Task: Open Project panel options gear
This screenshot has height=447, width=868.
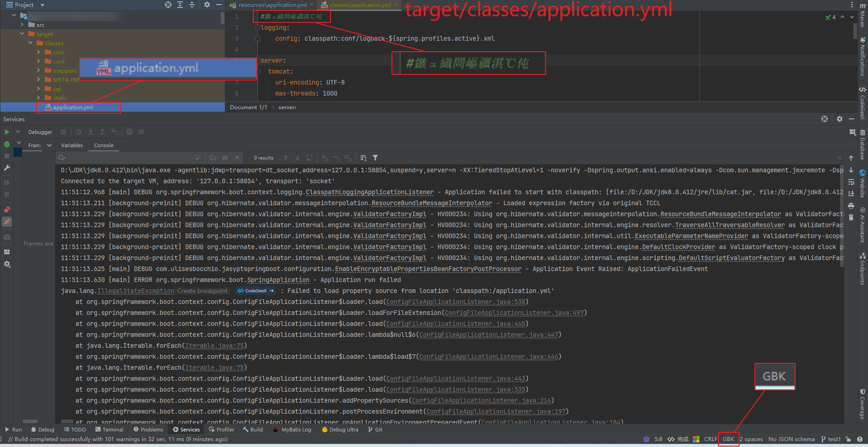Action: pos(207,5)
